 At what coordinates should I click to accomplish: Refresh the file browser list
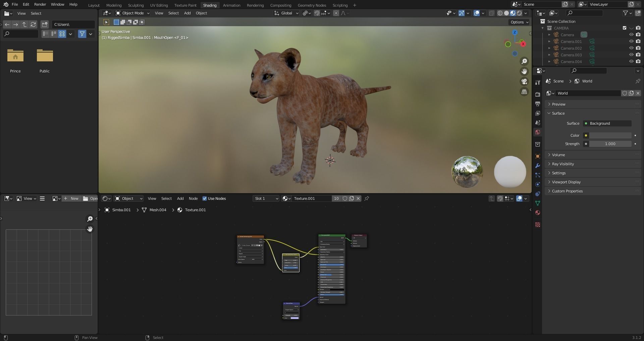pyautogui.click(x=33, y=24)
